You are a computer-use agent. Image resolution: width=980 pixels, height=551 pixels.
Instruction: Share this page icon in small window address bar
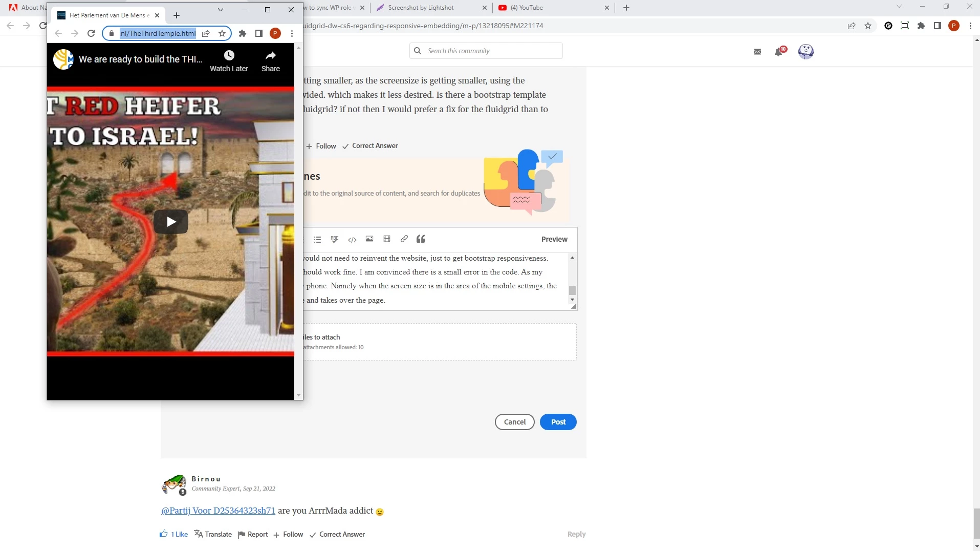click(206, 33)
